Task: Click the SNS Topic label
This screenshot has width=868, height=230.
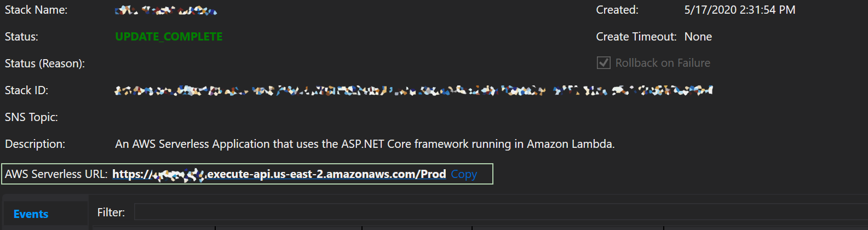Action: (31, 117)
